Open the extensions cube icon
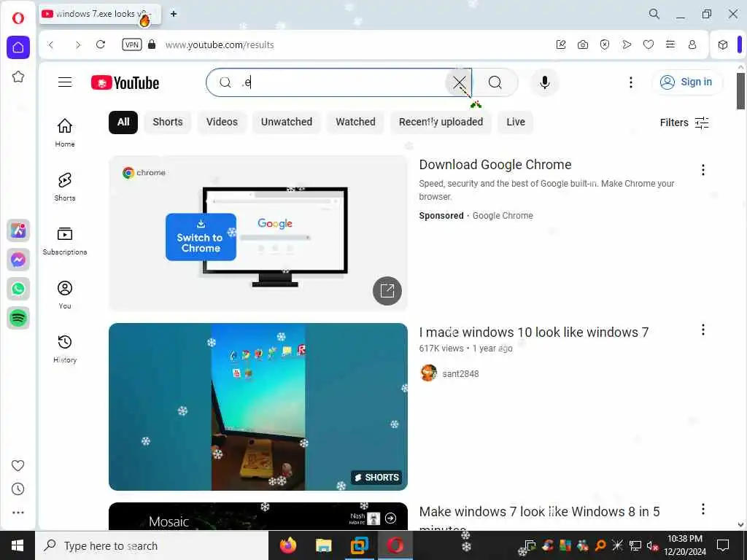The height and width of the screenshot is (560, 747). [x=723, y=44]
